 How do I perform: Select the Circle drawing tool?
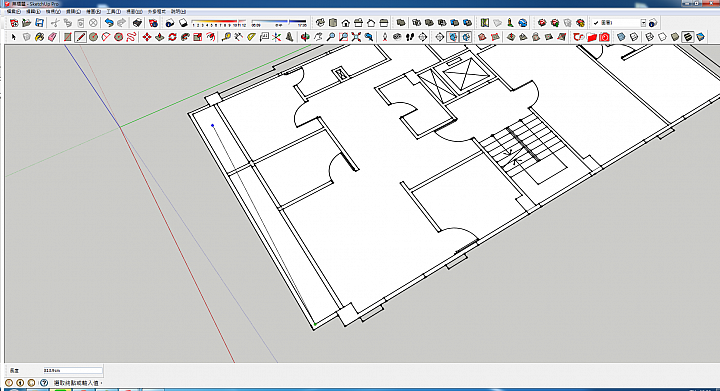coord(93,37)
